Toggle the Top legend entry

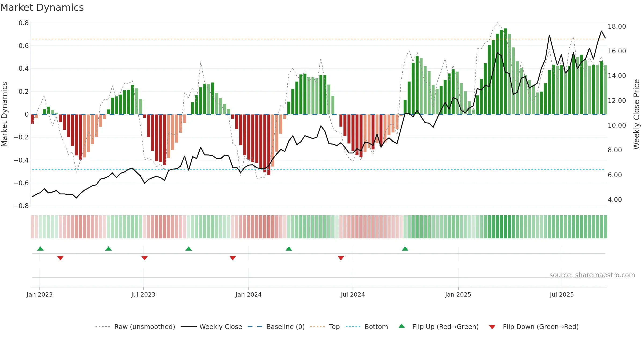pyautogui.click(x=325, y=327)
